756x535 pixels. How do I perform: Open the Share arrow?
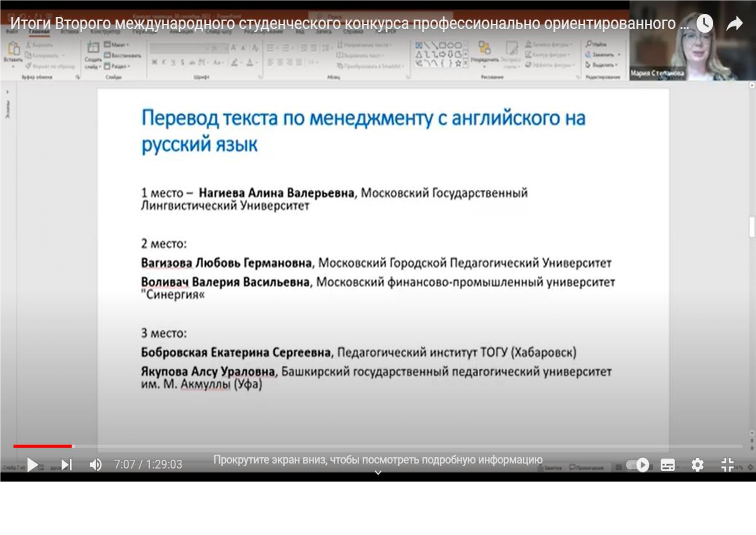point(734,23)
